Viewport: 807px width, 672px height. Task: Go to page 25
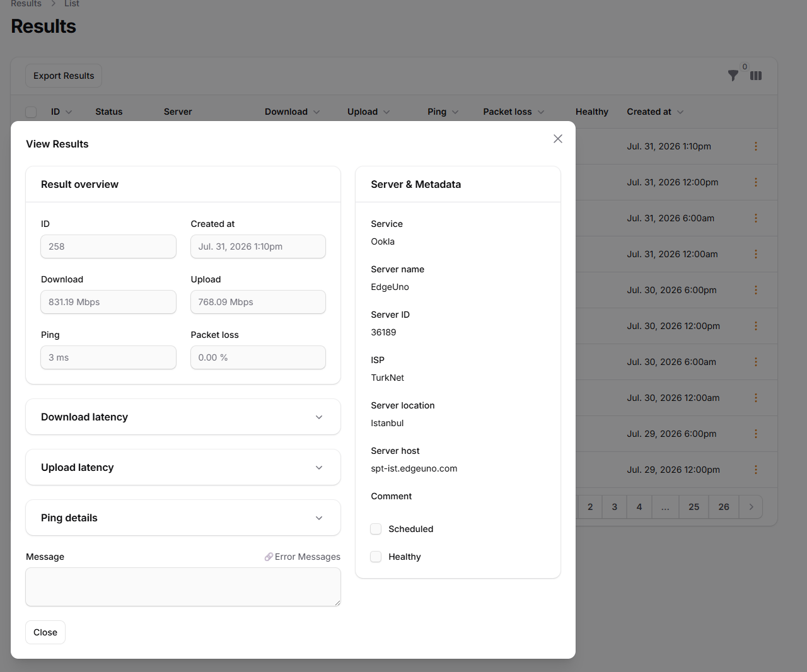pos(694,507)
